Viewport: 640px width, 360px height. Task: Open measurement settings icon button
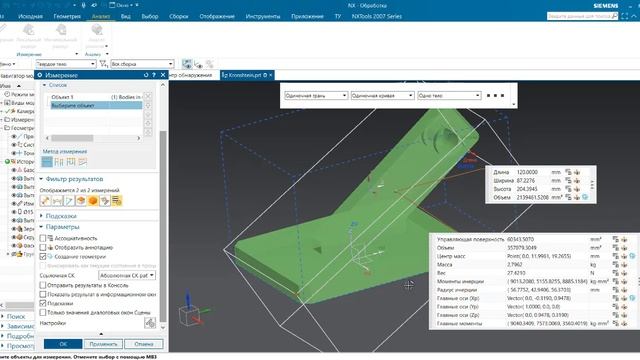coord(150,323)
